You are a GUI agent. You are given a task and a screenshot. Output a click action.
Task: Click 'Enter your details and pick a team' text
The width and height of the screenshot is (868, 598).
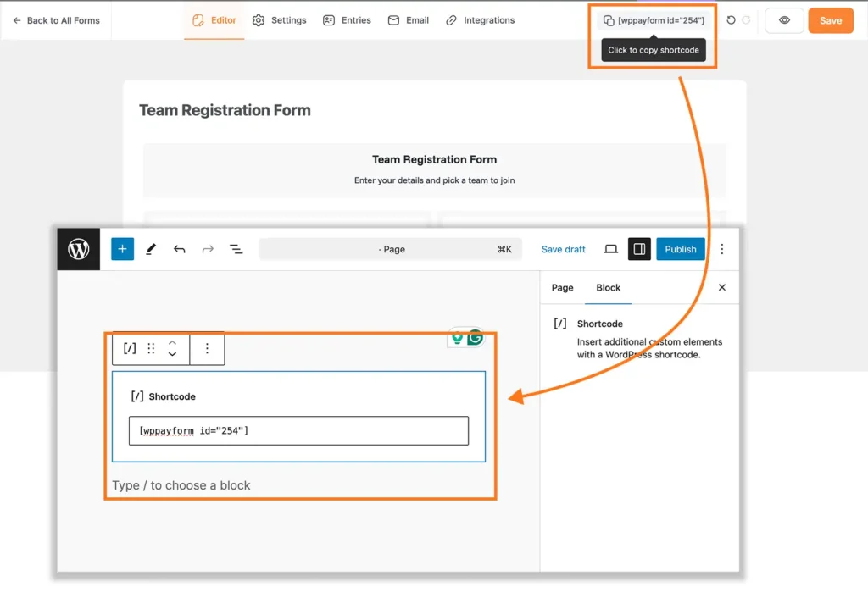click(435, 180)
